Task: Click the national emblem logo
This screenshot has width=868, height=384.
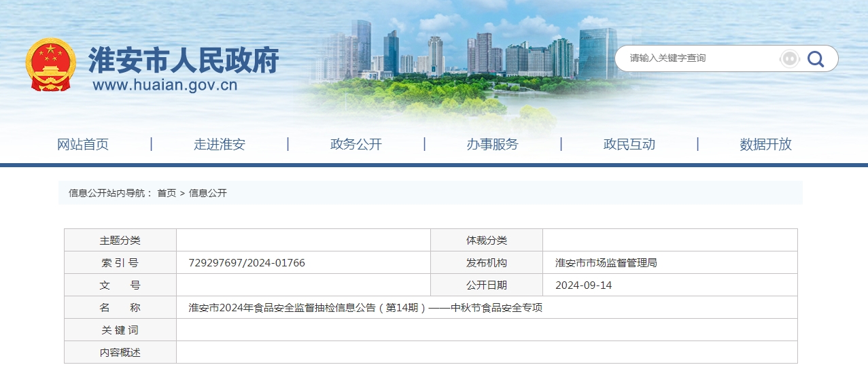Action: coord(51,65)
